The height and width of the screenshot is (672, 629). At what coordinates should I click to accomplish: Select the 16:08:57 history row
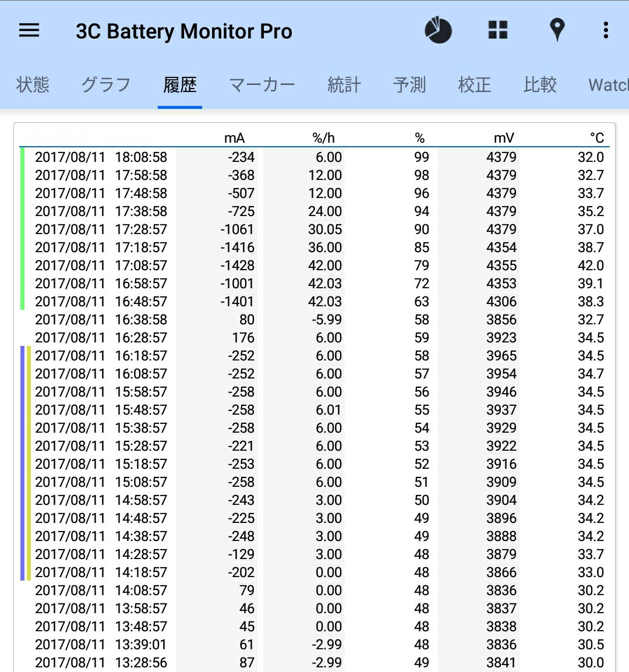click(x=314, y=374)
